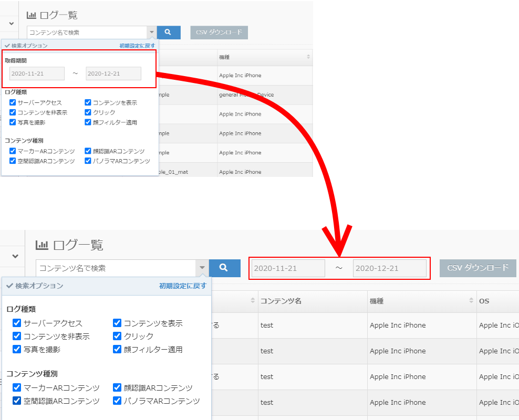Toggle コンテンツを表示 checkbox in upper panel
The image size is (519, 420).
click(x=88, y=102)
